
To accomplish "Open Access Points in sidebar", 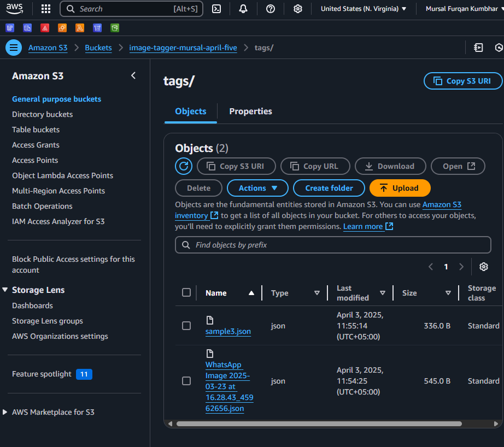I will [35, 160].
